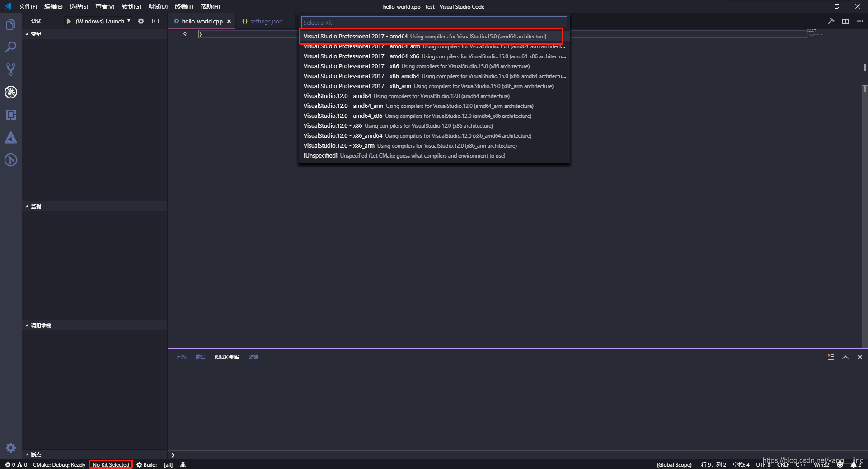Viewport: 868px width, 469px height.
Task: Select VisualStudio.12.0 - x86_arm kit
Action: [x=434, y=145]
